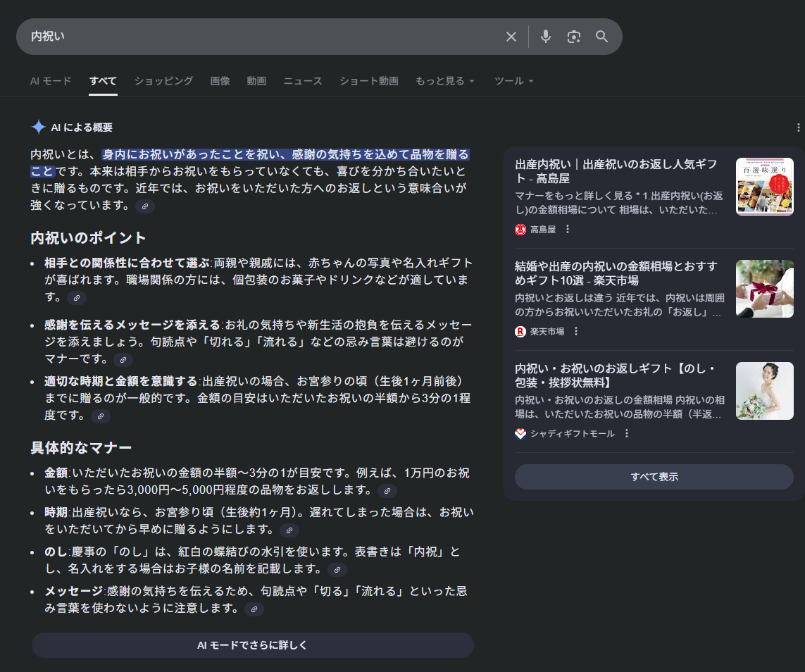This screenshot has height=672, width=805.
Task: Switch to the ショッピング tab
Action: tap(163, 81)
